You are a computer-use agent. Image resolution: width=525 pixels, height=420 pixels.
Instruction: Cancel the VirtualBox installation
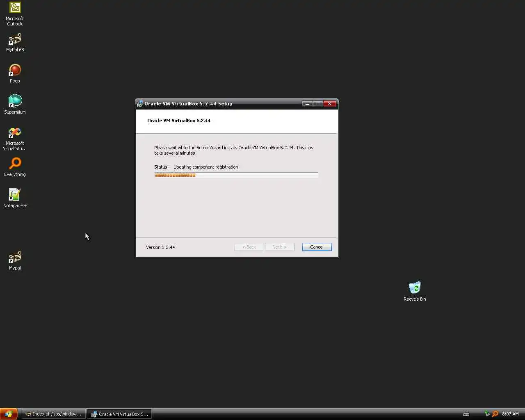coord(317,247)
